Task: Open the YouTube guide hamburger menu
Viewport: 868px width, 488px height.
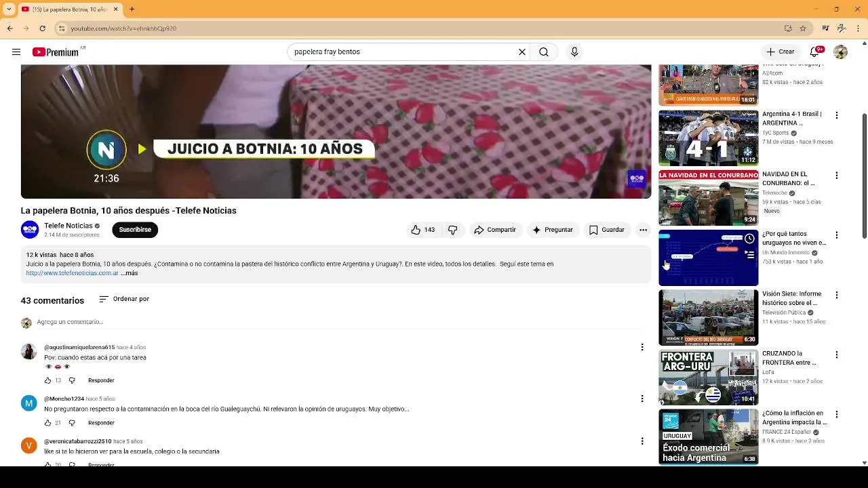Action: pos(16,52)
